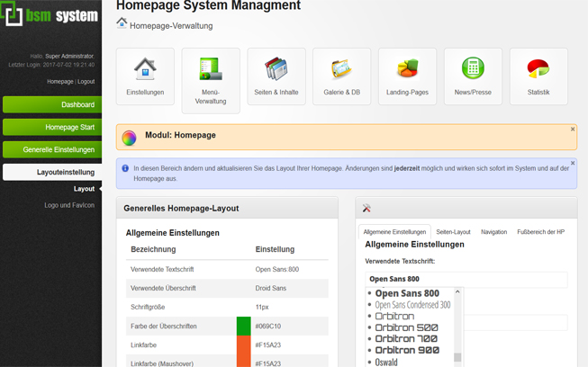Click the Dashboard sidebar button
This screenshot has width=588, height=367.
pos(51,104)
